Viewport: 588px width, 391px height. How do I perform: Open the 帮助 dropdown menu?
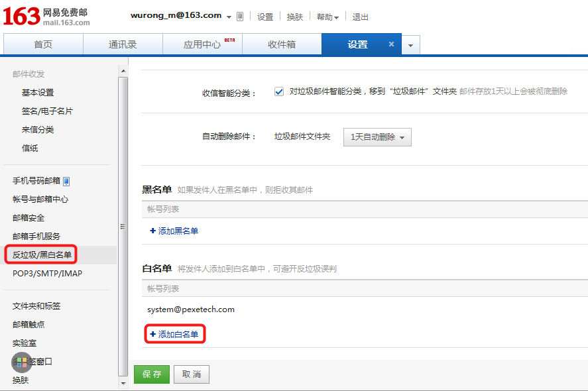click(x=327, y=17)
